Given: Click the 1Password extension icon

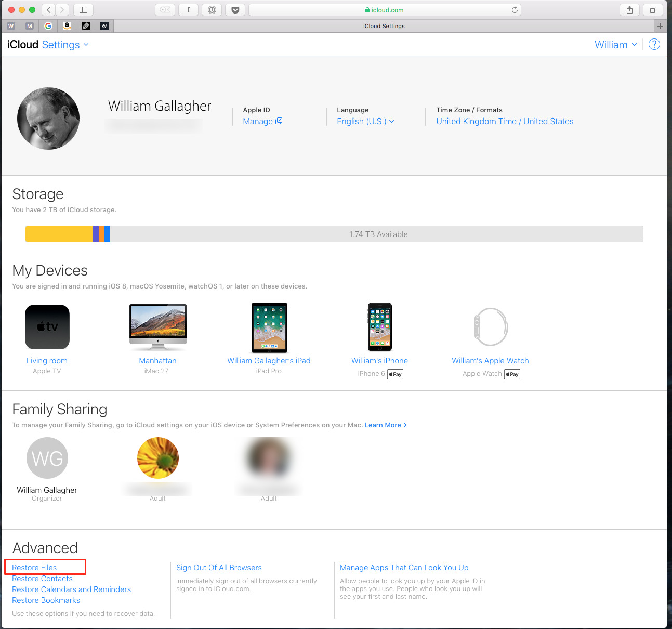Looking at the screenshot, I should coord(212,10).
